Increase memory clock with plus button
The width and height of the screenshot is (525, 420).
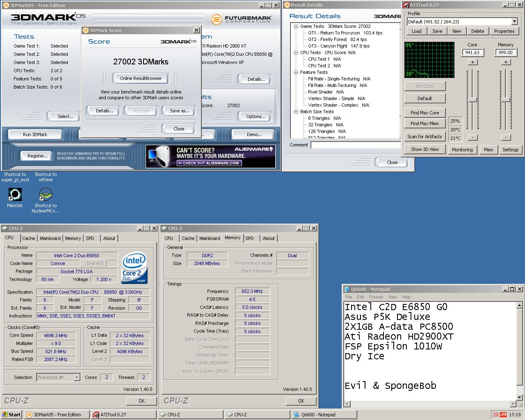coord(506,62)
